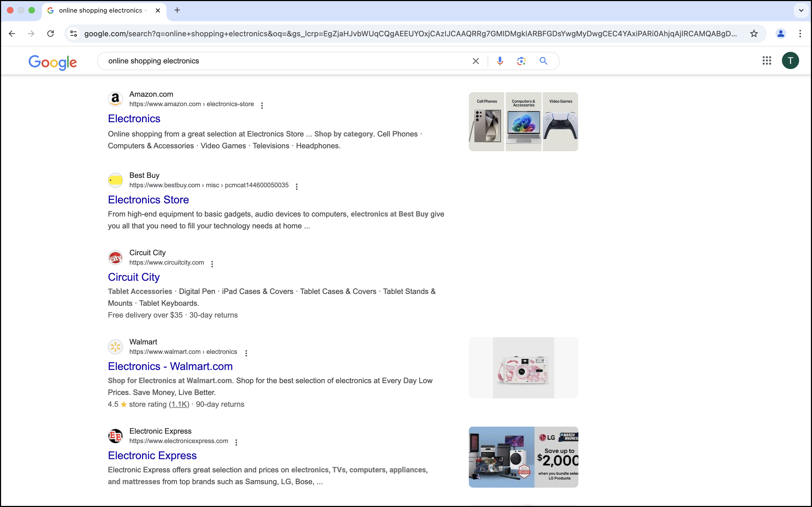Open 'Electronic Express' result title link
812x507 pixels.
tap(152, 456)
